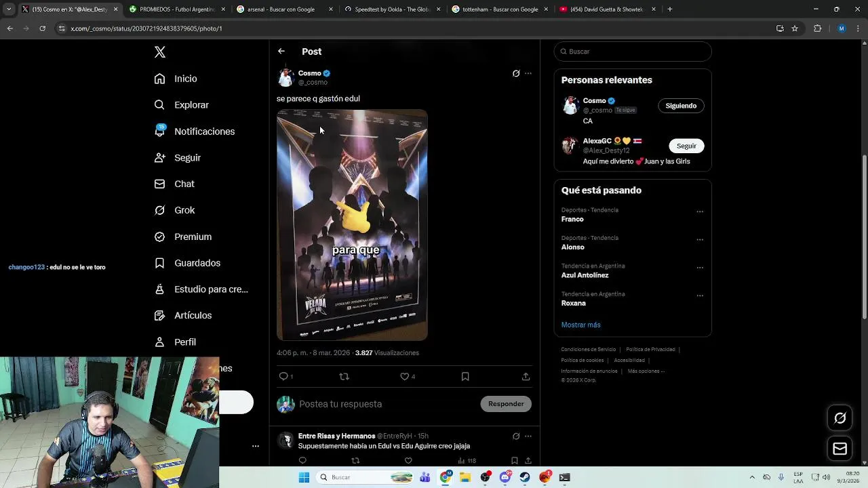
Task: Click Siguiendo button for Cosmo
Action: click(681, 106)
